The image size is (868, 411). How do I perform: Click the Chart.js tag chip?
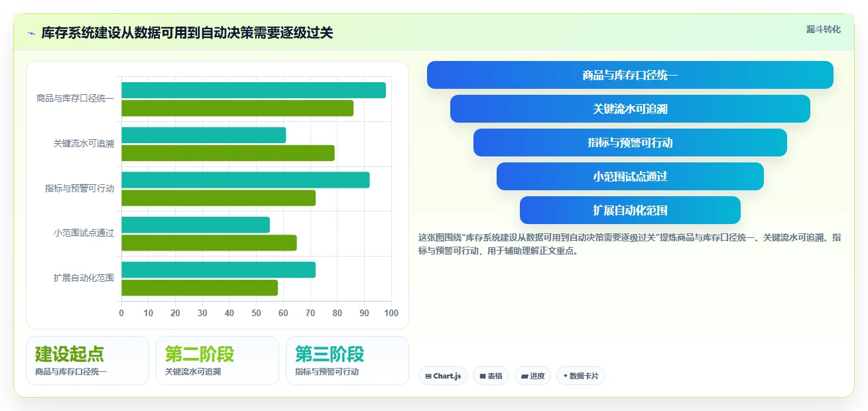pos(443,376)
